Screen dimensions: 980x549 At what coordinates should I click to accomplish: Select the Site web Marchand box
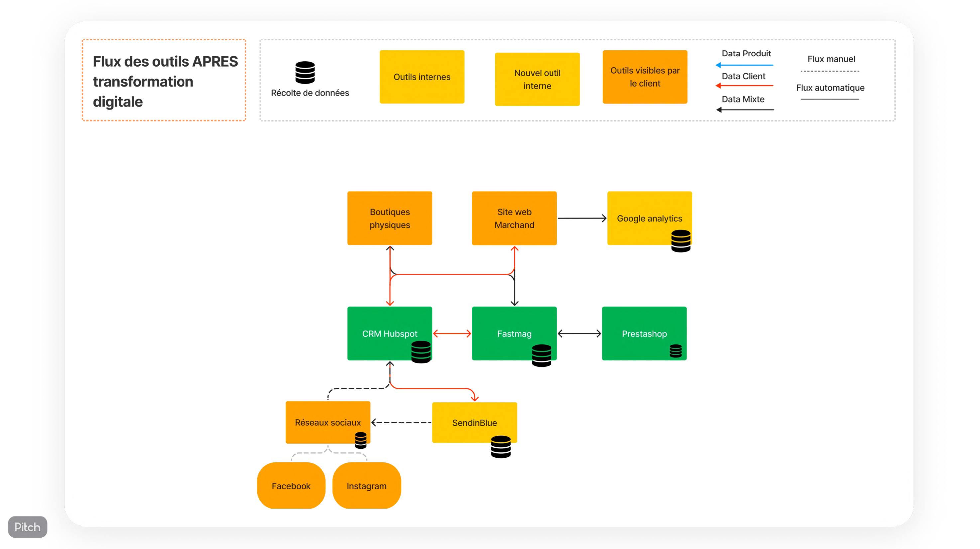(x=514, y=218)
